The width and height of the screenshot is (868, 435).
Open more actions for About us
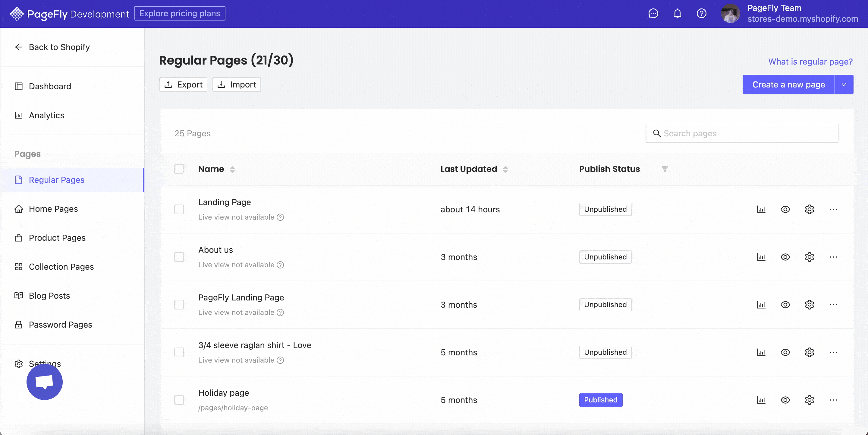(834, 257)
